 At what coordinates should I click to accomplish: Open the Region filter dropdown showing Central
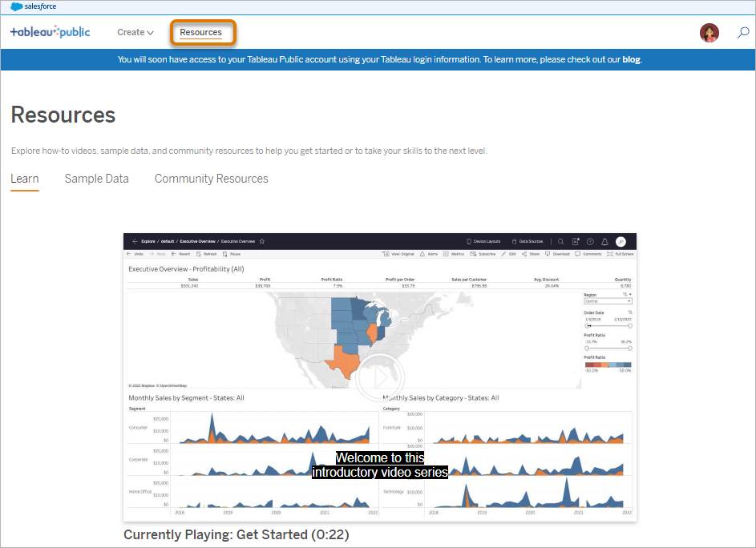[x=629, y=301]
